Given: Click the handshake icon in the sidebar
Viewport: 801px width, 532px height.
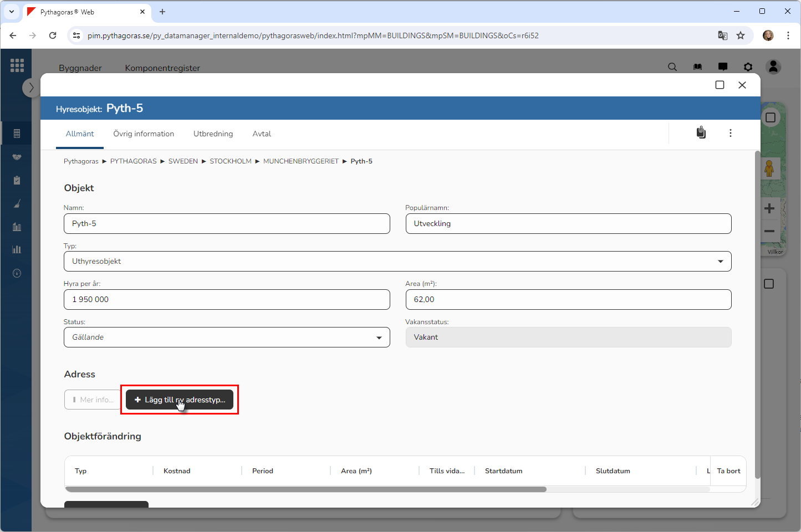Looking at the screenshot, I should click(17, 157).
